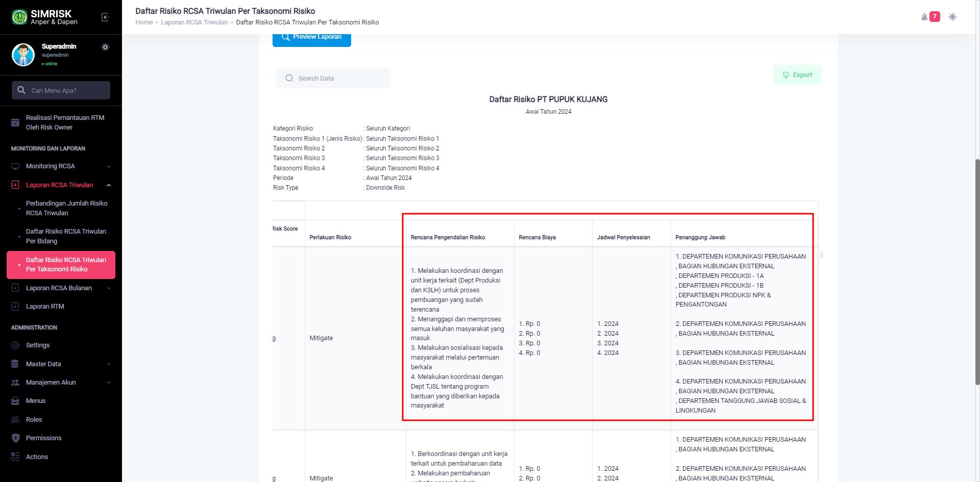Click the magnifier icon in Preview Laporan
980x482 pixels.
[286, 37]
